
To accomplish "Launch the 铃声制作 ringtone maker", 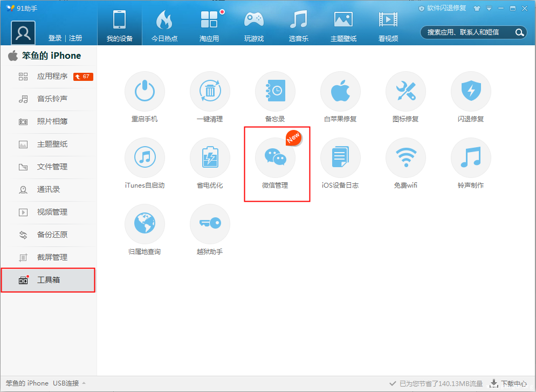I will click(471, 157).
